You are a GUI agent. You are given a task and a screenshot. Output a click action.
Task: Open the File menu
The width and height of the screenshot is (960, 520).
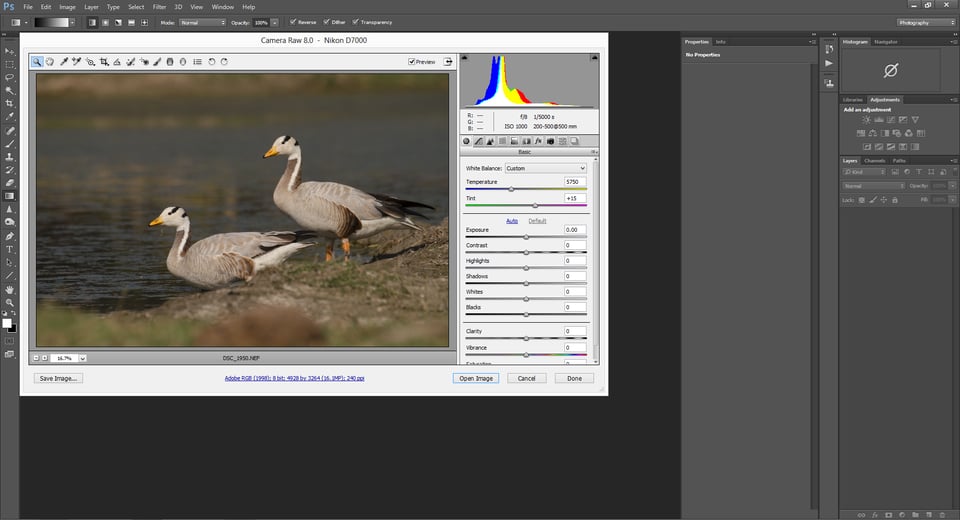pyautogui.click(x=28, y=7)
